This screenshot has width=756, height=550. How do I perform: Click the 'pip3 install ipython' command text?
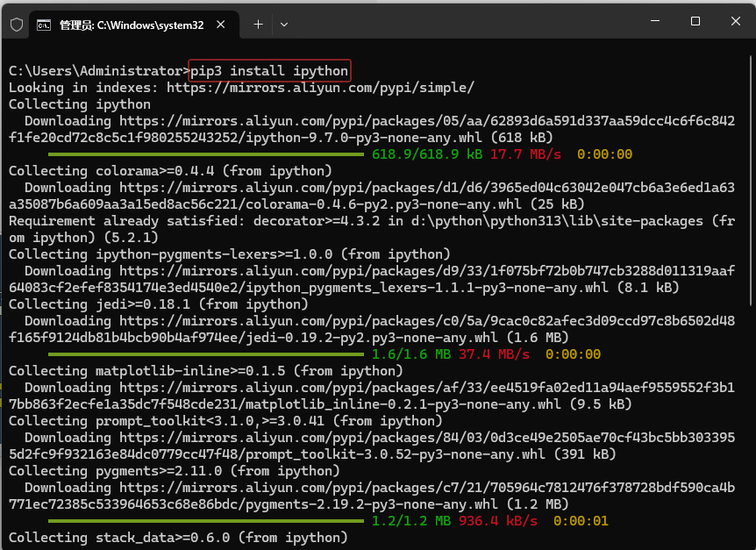(x=269, y=71)
